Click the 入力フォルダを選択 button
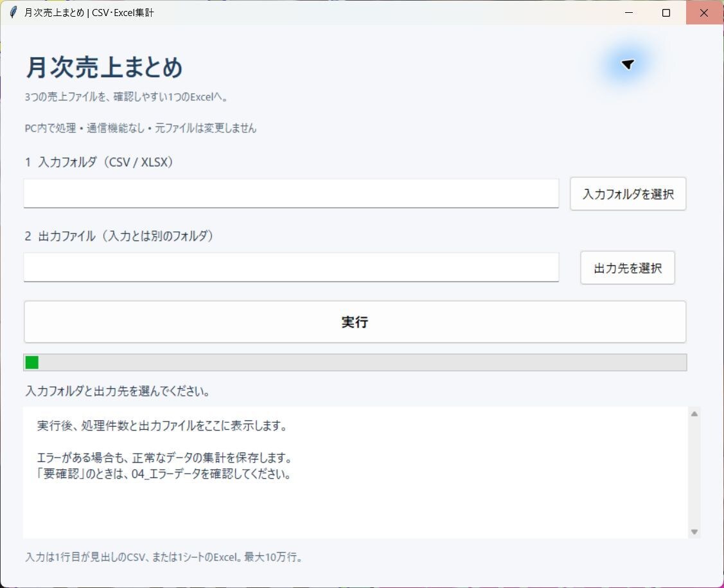 click(x=628, y=194)
